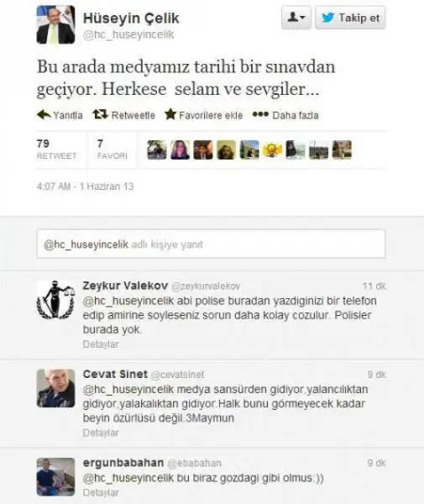Click the Takip et follow button
The width and height of the screenshot is (424, 504).
click(x=350, y=18)
